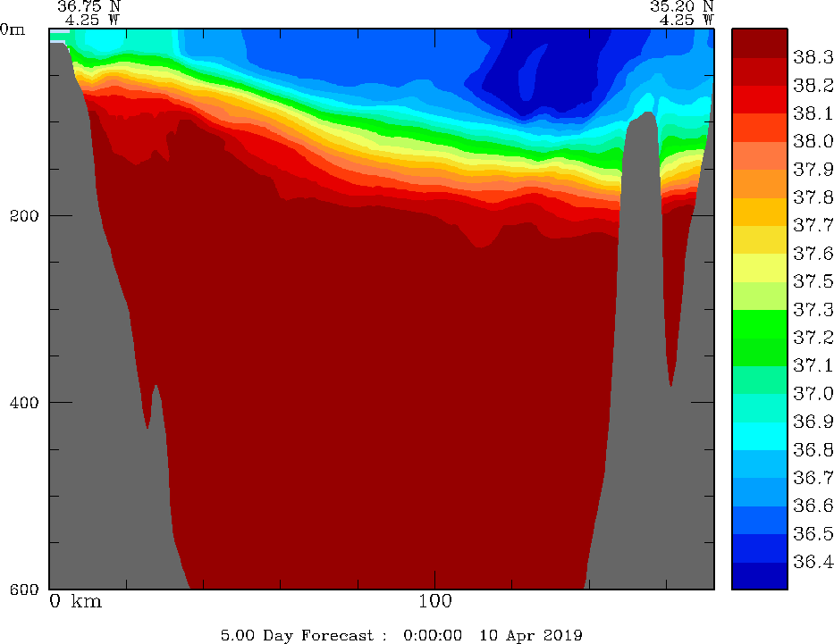The image size is (834, 644).
Task: Click the 37.5 color scale label
Action: pyautogui.click(x=813, y=281)
